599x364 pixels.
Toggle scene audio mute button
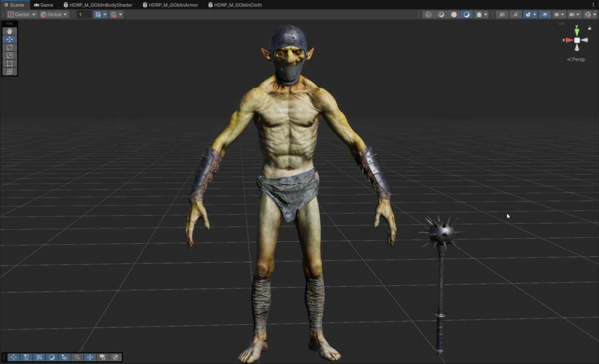(515, 14)
